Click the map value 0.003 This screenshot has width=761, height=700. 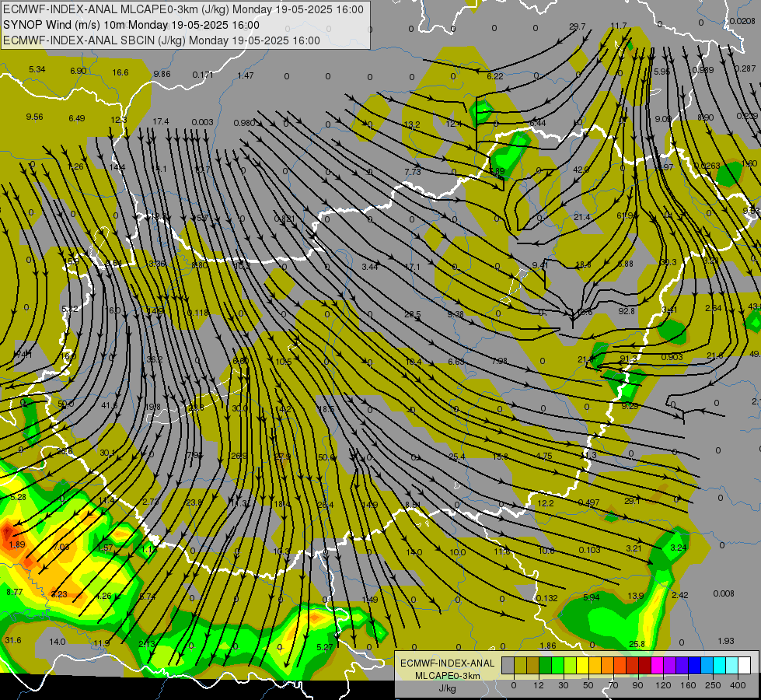point(202,122)
